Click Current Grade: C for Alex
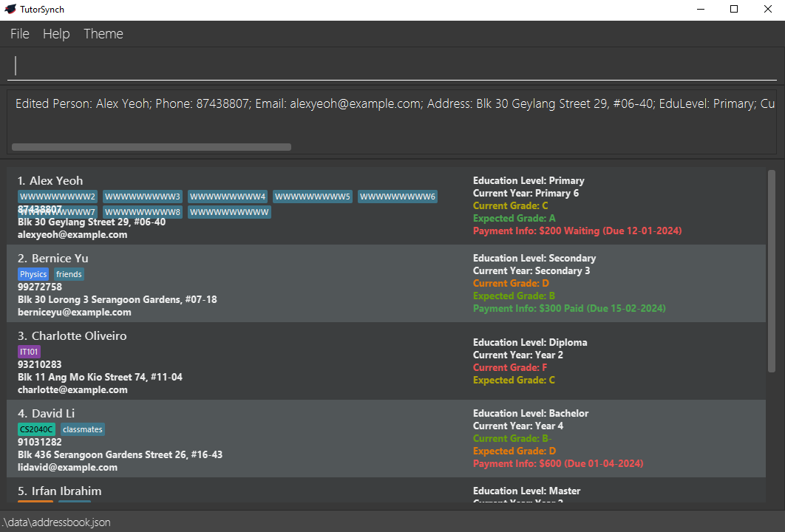The image size is (785, 532). [511, 205]
